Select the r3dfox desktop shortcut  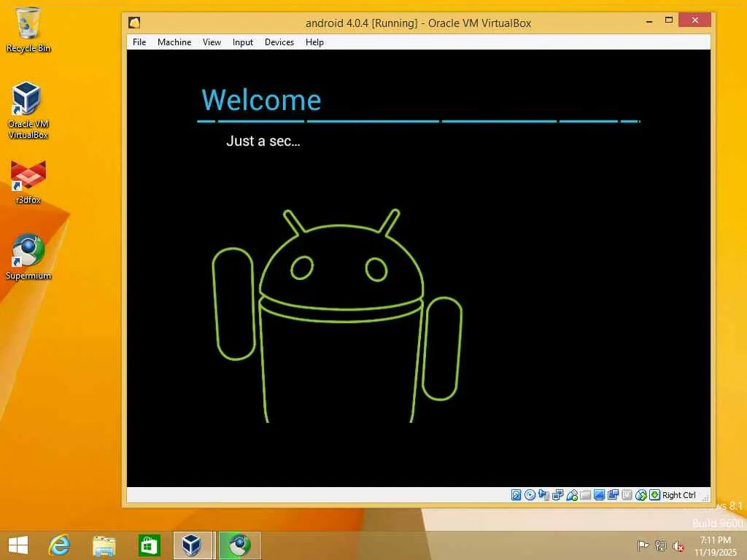28,182
